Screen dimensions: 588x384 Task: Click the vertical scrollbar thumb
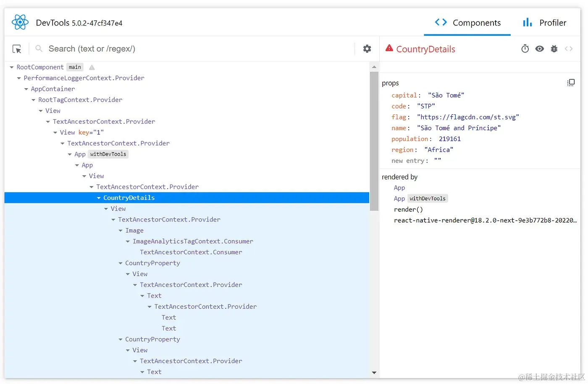tap(374, 141)
